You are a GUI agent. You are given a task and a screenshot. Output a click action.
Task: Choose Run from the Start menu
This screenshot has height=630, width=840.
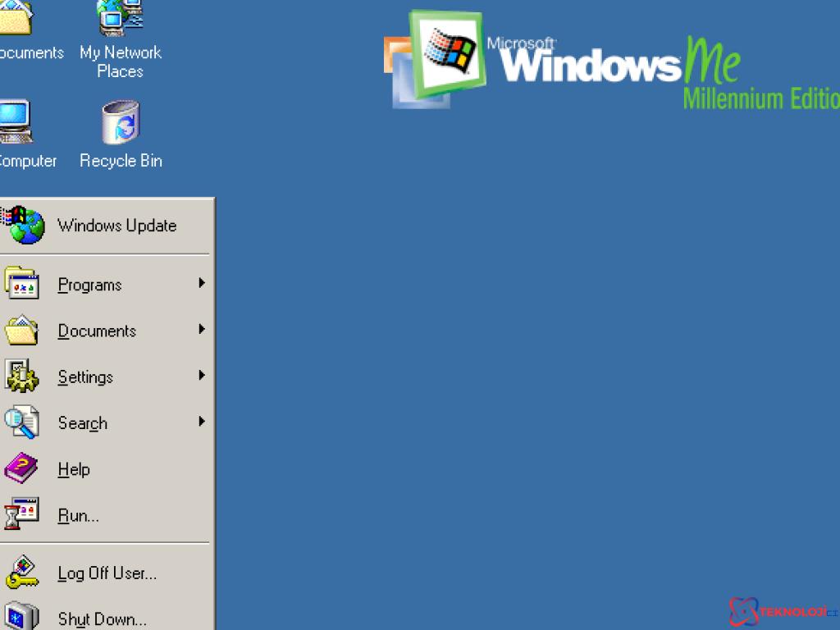[78, 515]
